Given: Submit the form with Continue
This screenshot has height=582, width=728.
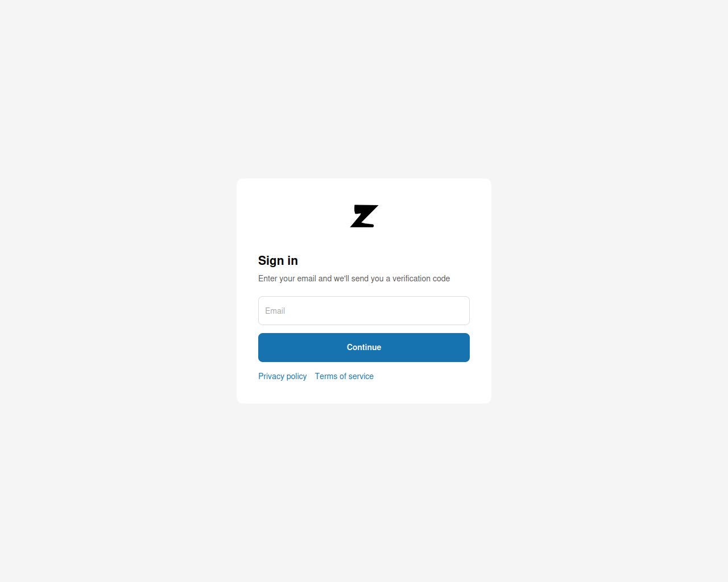Looking at the screenshot, I should tap(364, 347).
